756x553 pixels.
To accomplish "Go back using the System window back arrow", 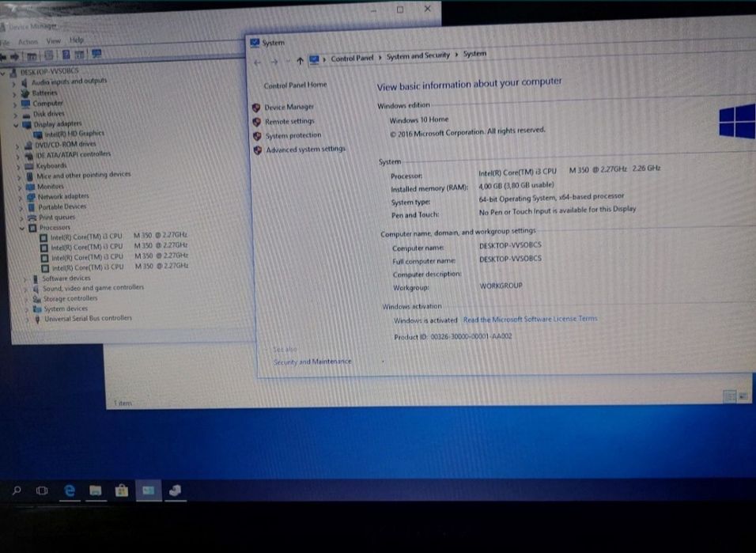I will 258,62.
